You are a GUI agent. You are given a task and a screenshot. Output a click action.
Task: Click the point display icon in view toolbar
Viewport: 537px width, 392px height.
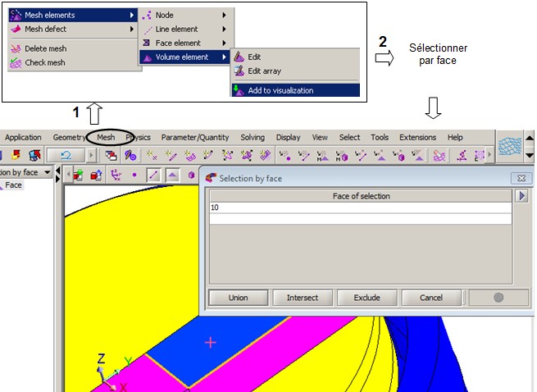[134, 175]
